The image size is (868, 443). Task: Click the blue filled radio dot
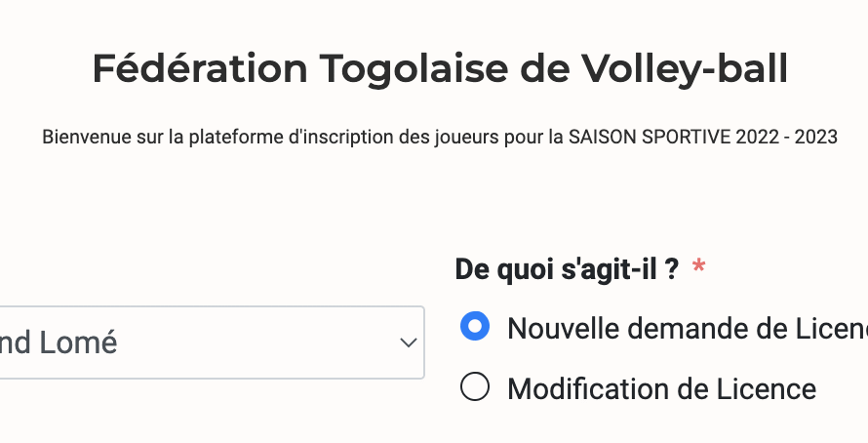(x=474, y=328)
